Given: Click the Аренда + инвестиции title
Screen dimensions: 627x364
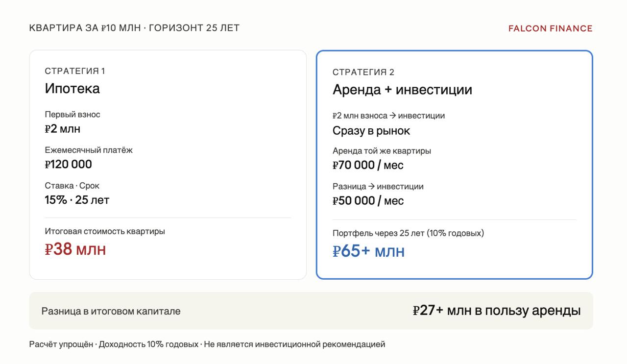Looking at the screenshot, I should (x=402, y=90).
